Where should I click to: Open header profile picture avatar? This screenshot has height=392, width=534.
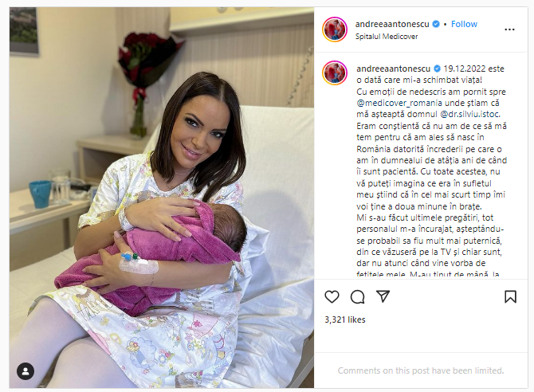click(x=335, y=29)
